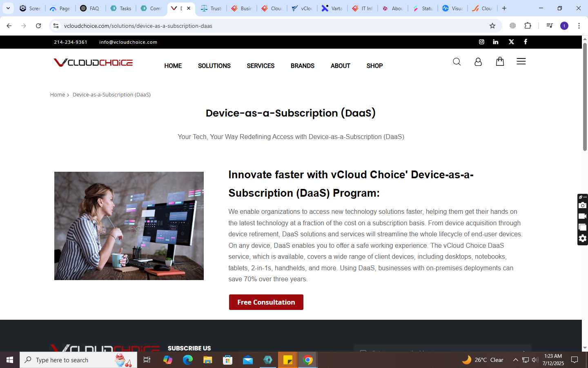Switch to the FAQ tab

pyautogui.click(x=90, y=8)
